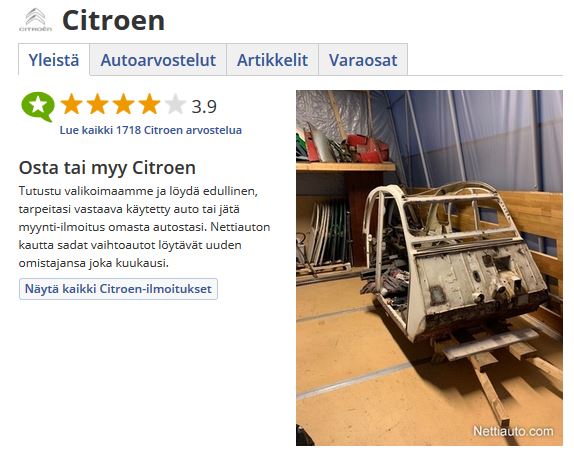Screen dimensions: 574x458
Task: Click the Citroen page heading
Action: 113,21
